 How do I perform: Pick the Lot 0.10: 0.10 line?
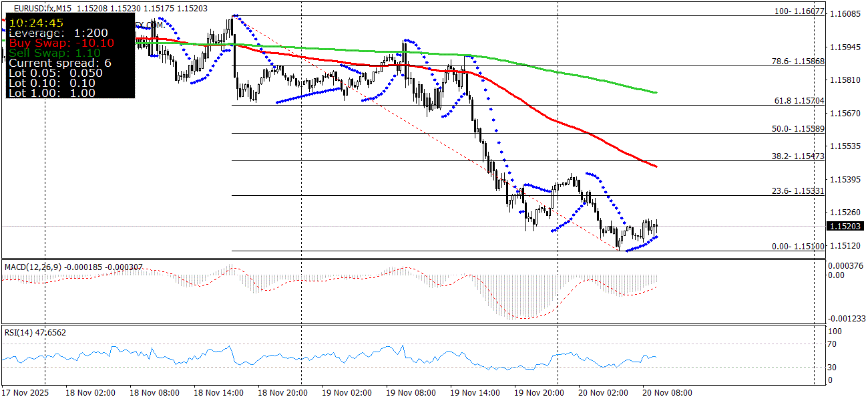coord(52,83)
